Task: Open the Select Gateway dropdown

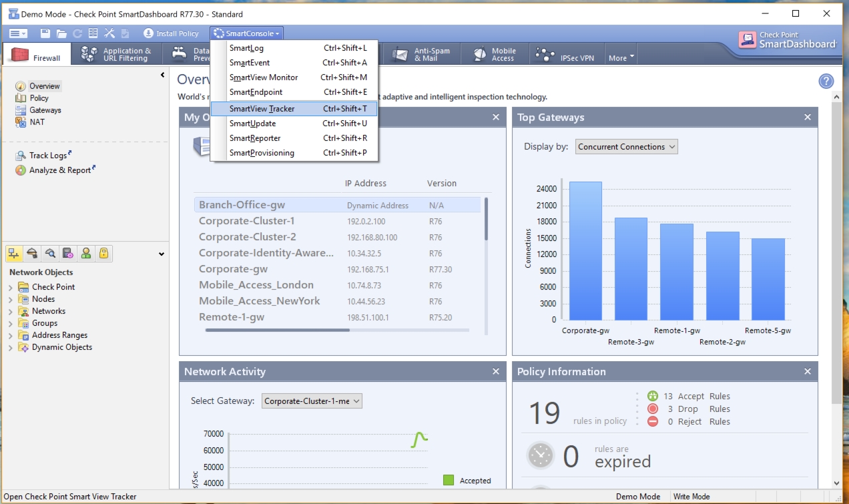Action: click(x=312, y=401)
